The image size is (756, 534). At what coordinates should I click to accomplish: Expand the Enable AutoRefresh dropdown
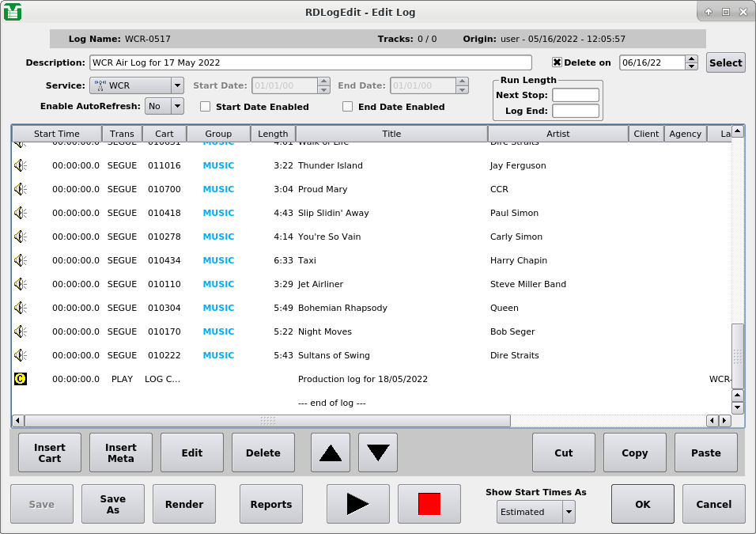click(x=164, y=106)
